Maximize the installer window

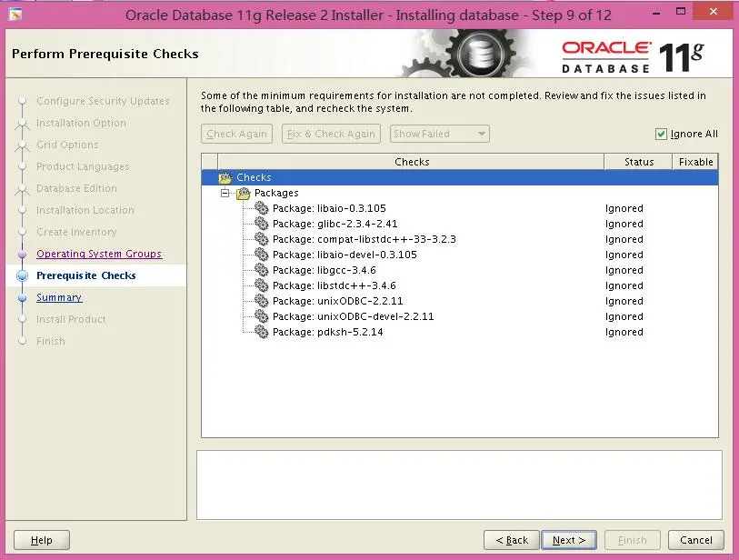pyautogui.click(x=681, y=11)
